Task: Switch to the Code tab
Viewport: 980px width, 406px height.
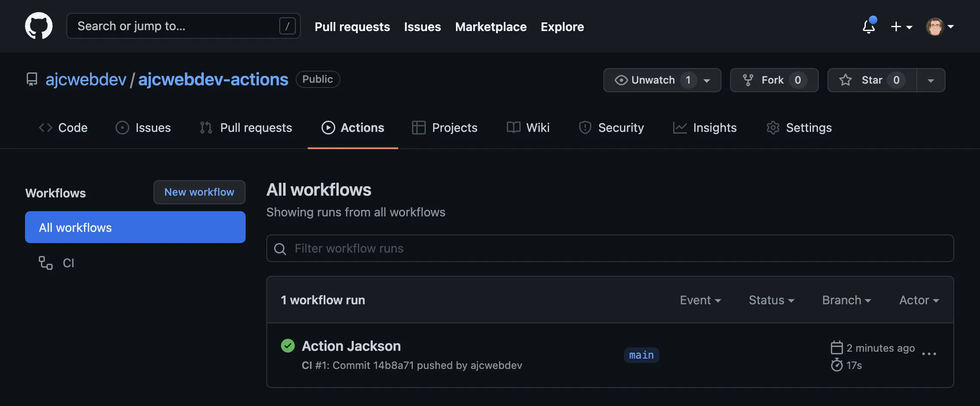Action: click(63, 128)
